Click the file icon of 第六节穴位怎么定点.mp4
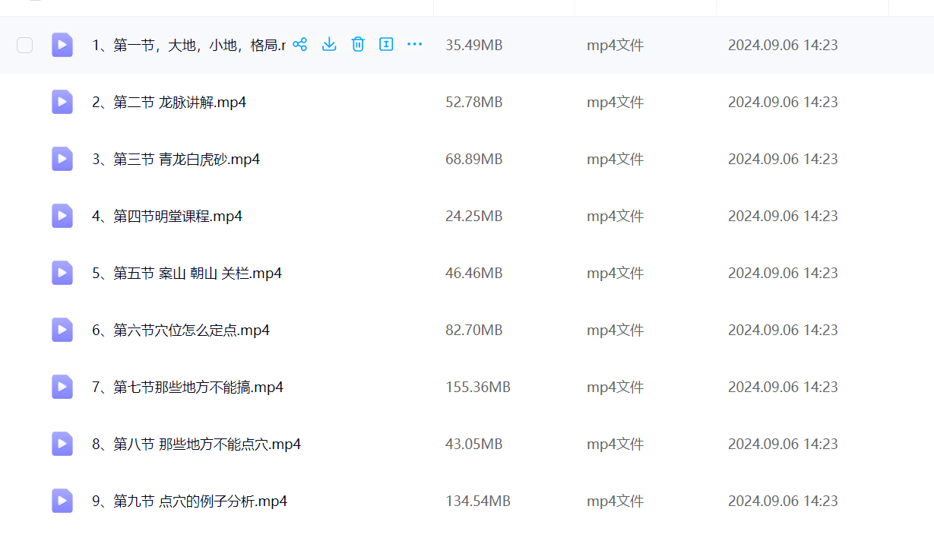934x560 pixels. click(x=62, y=330)
